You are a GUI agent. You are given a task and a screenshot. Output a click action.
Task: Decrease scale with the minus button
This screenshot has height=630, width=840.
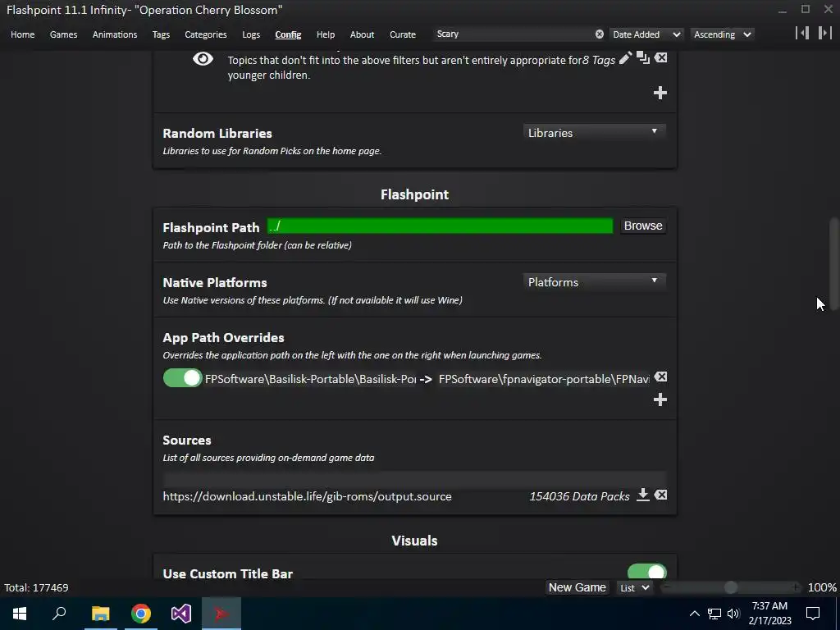pos(664,587)
